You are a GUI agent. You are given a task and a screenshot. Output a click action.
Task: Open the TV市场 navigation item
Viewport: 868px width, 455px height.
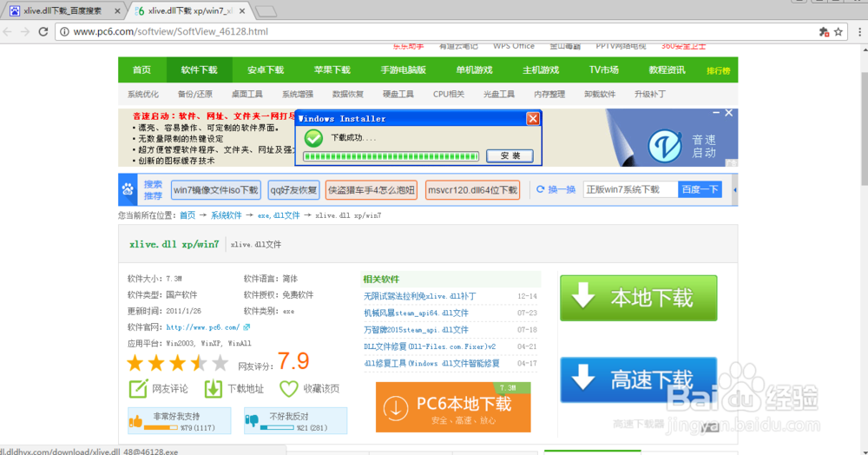[604, 69]
